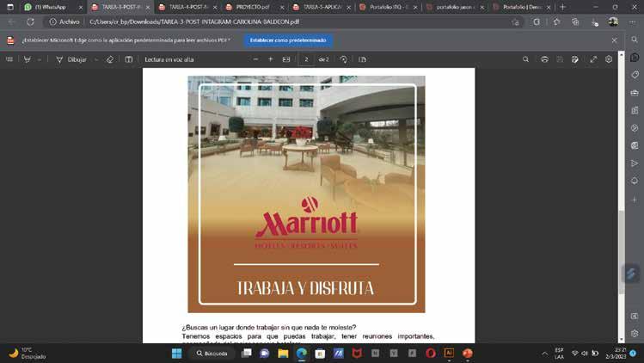This screenshot has height=363, width=644.
Task: Reload the current page
Action: pyautogui.click(x=30, y=22)
